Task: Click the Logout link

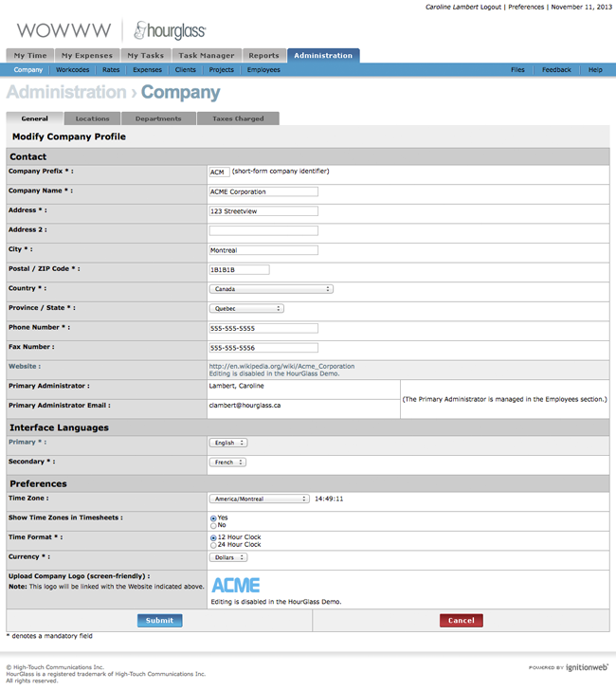Action: (490, 7)
